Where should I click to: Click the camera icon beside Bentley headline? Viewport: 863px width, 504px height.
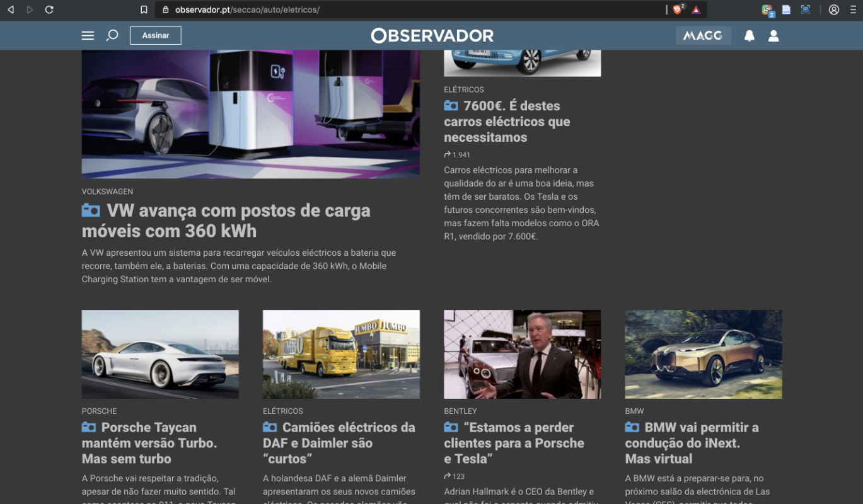451,427
